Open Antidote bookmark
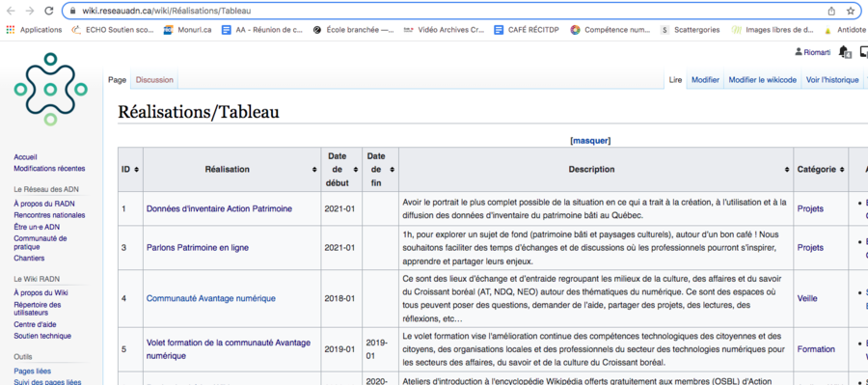The height and width of the screenshot is (385, 868). click(845, 30)
